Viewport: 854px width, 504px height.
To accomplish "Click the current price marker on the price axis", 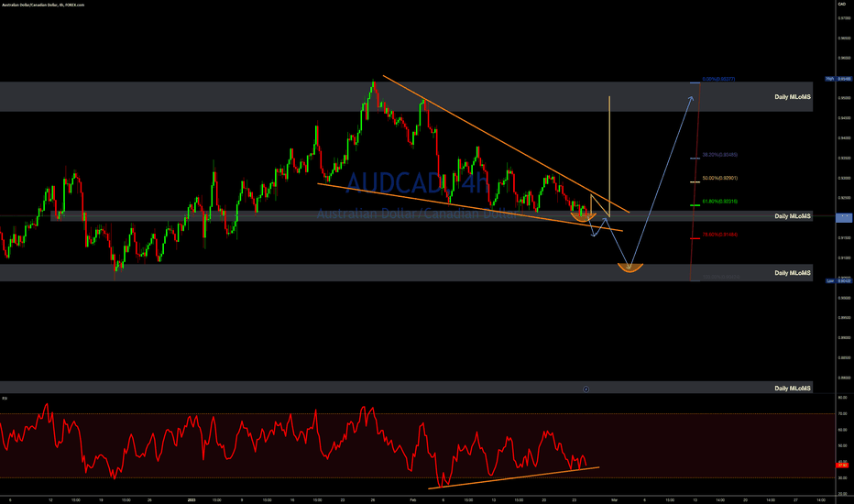I will [844, 217].
